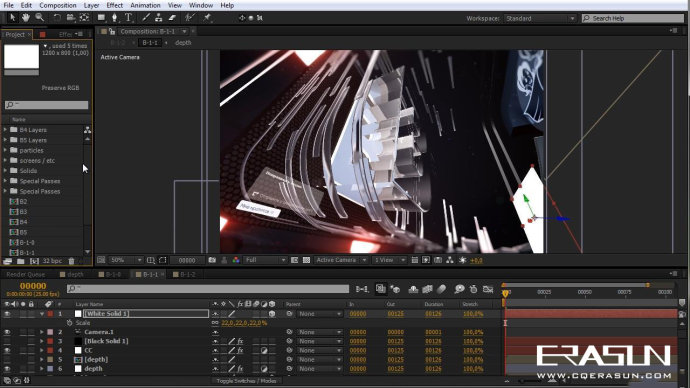Switch to the Render Queue tab
This screenshot has height=388, width=690.
click(26, 275)
